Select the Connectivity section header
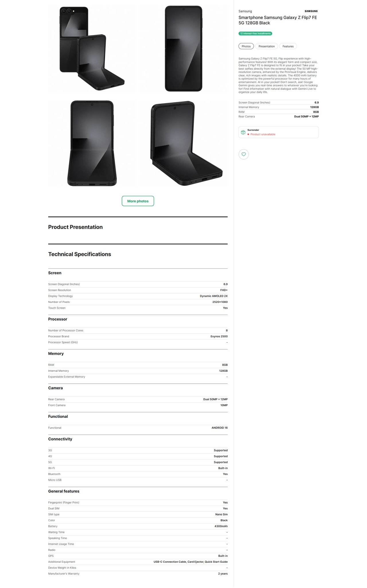Screen dimensions: 367x588 click(x=60, y=439)
